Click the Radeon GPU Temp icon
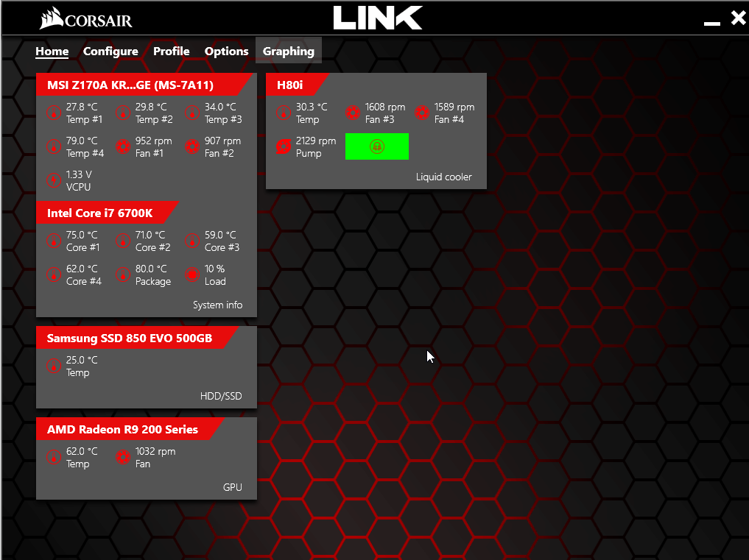This screenshot has width=749, height=560. (54, 458)
